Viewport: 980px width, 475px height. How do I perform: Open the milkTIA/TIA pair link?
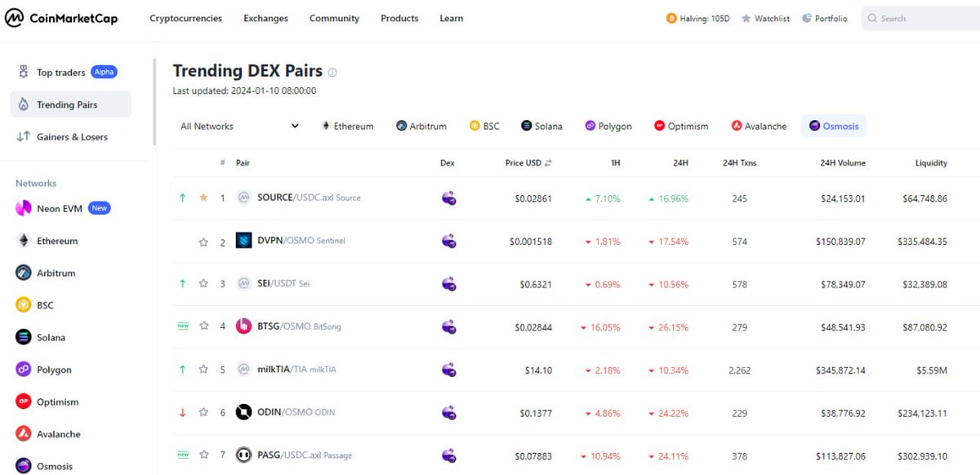(296, 370)
